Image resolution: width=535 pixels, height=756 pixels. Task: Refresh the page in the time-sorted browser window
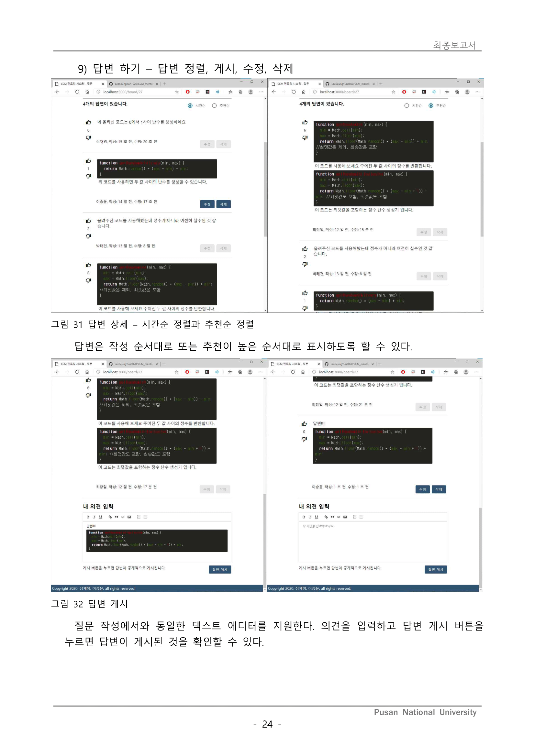pos(77,92)
